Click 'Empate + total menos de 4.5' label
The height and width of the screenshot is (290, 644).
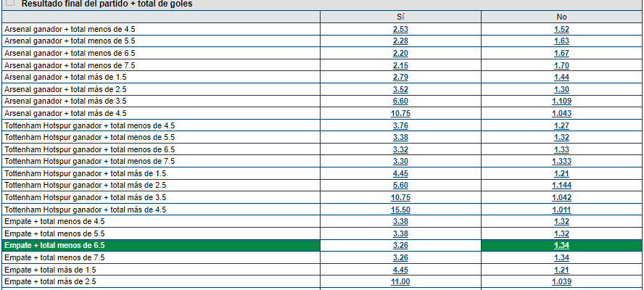coord(54,221)
